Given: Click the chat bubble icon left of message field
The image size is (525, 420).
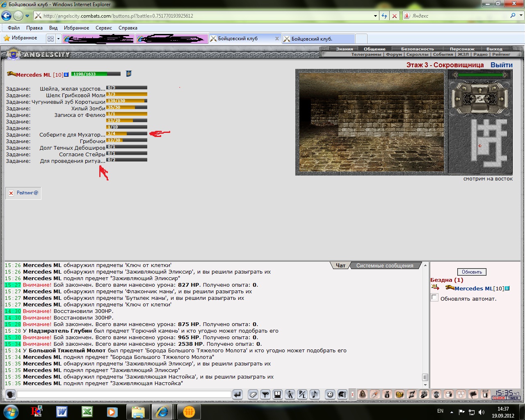Looking at the screenshot, I should click(x=11, y=395).
